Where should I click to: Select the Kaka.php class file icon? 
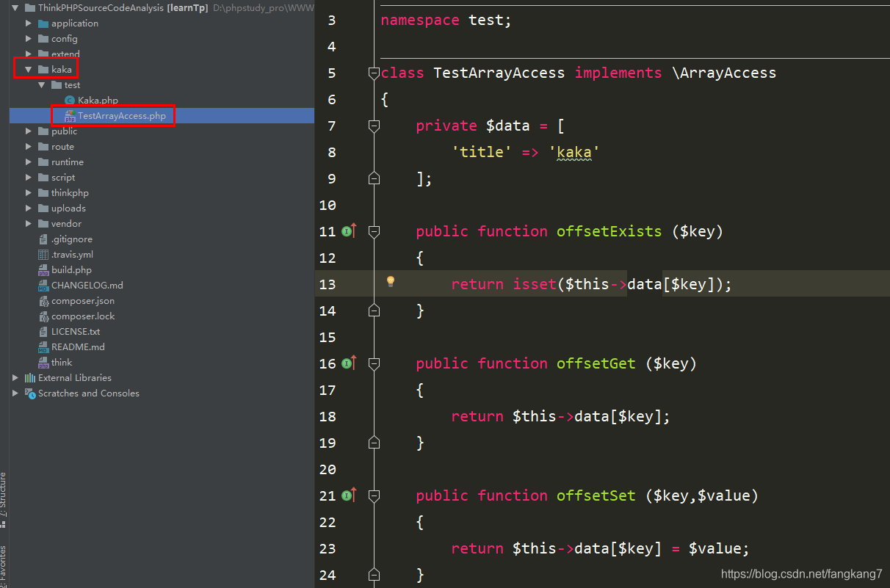coord(70,101)
